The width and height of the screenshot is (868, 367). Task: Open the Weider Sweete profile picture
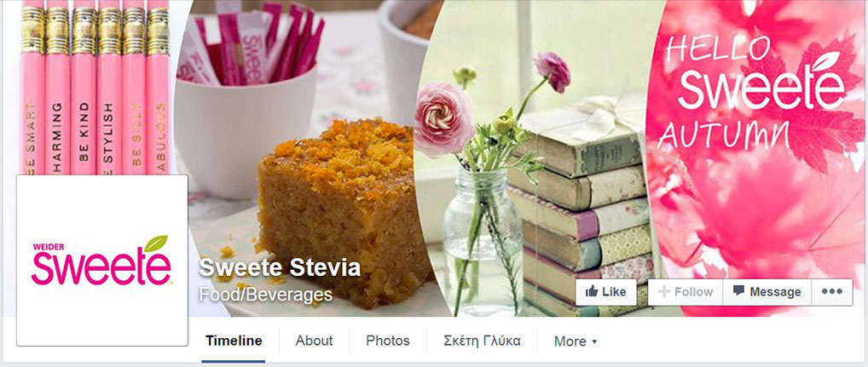102,261
